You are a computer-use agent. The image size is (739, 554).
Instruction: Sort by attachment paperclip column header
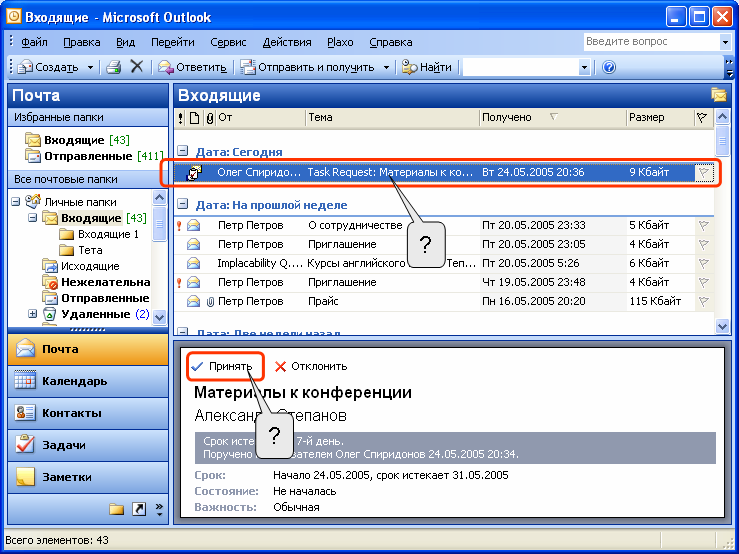[x=210, y=118]
